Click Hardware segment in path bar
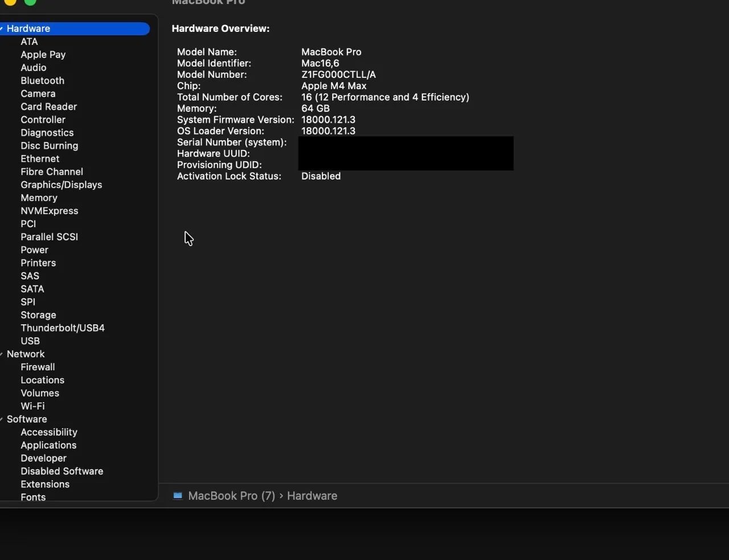The height and width of the screenshot is (560, 729). pyautogui.click(x=312, y=496)
